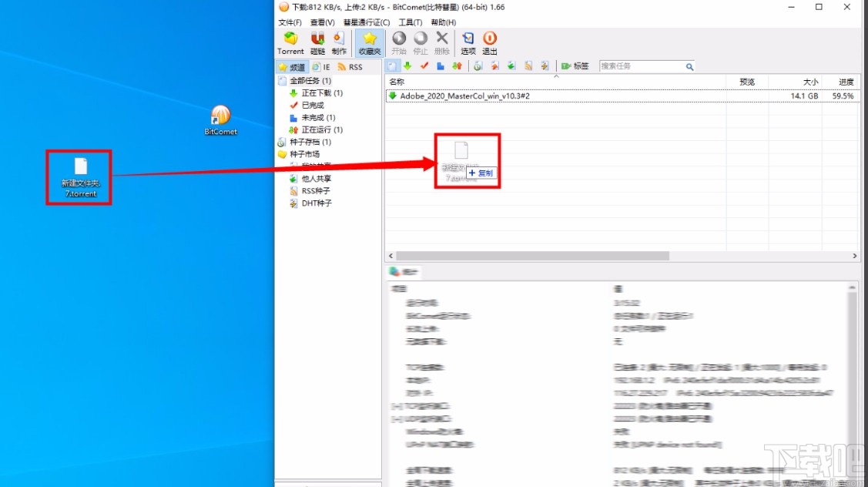Viewport: 868px width, 487px height.
Task: Click the DHT torrents filter icon
Action: [x=545, y=66]
